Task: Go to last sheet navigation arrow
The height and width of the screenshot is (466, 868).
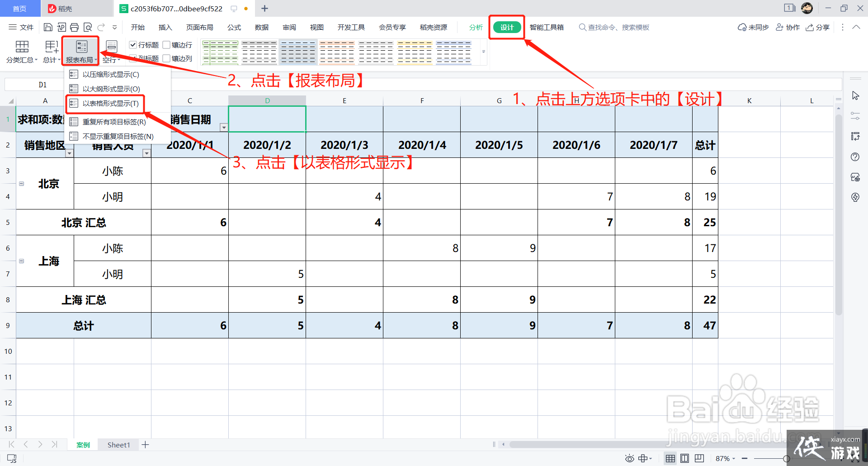Action: pyautogui.click(x=55, y=445)
